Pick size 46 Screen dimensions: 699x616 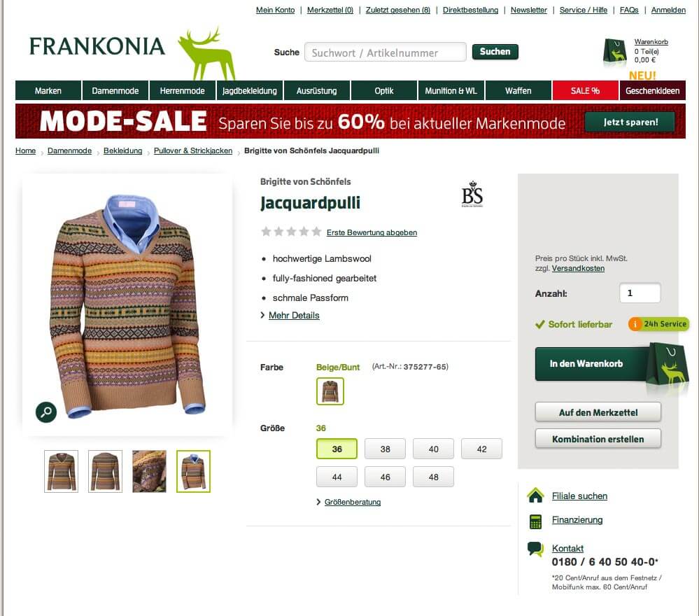[x=385, y=477]
